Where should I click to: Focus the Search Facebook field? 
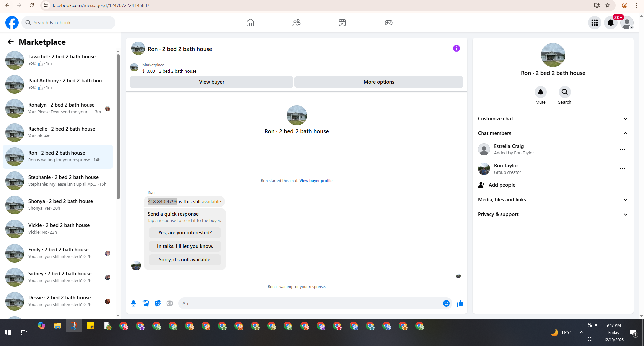coord(68,23)
